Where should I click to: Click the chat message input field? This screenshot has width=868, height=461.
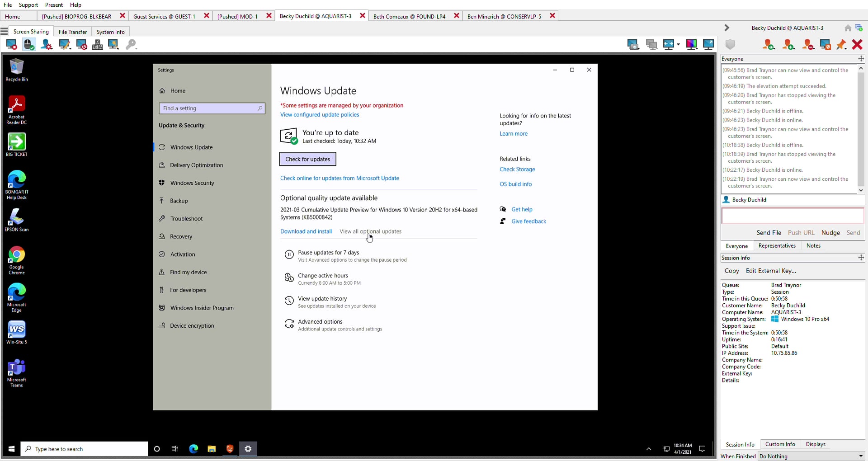point(792,216)
